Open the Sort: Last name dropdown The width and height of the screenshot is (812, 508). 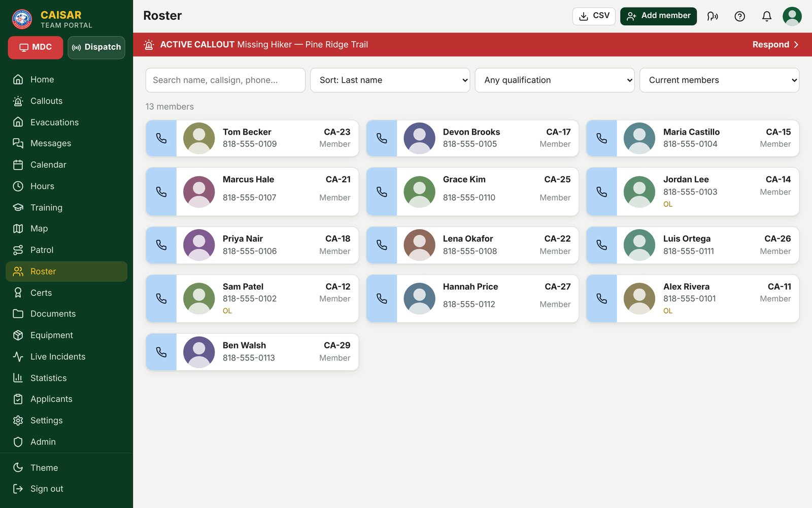(x=390, y=80)
